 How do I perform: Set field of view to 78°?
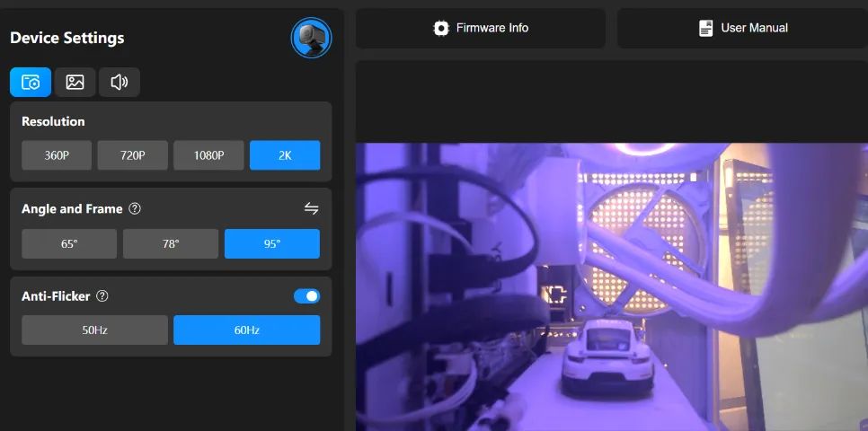point(171,244)
